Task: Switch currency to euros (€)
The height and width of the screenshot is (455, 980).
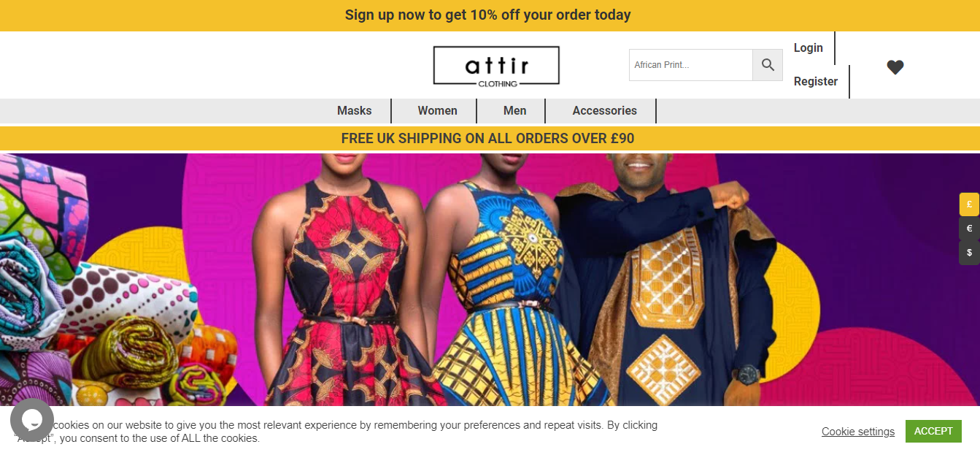Action: (x=969, y=229)
